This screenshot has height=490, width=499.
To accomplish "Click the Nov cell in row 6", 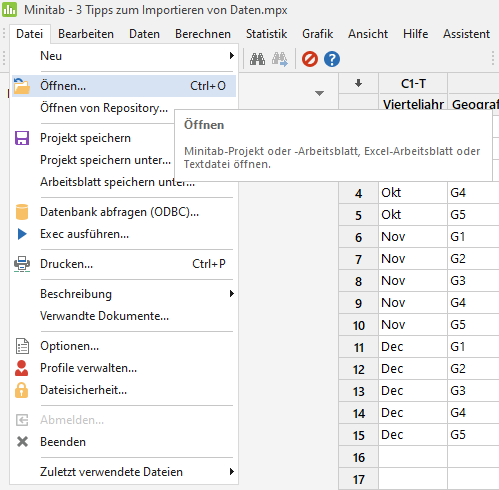I will tap(413, 237).
